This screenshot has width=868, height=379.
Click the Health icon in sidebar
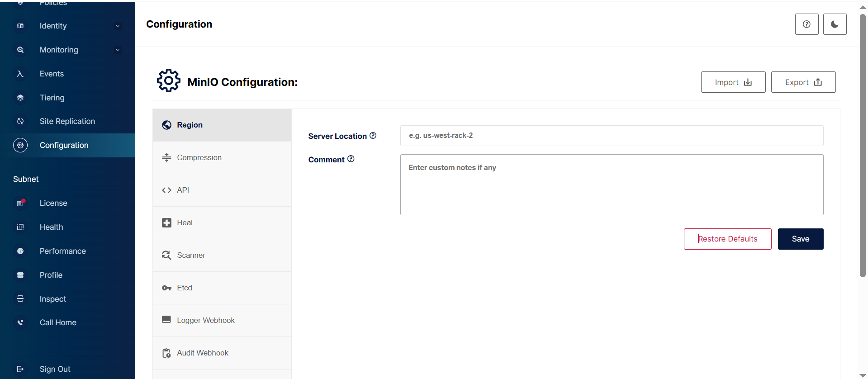coord(20,227)
